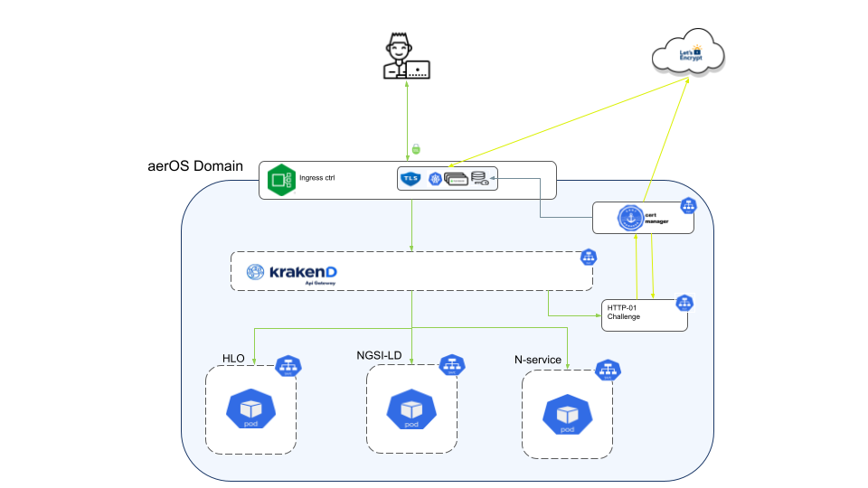Select the TLS shield icon
The width and height of the screenshot is (868, 488).
click(x=410, y=178)
